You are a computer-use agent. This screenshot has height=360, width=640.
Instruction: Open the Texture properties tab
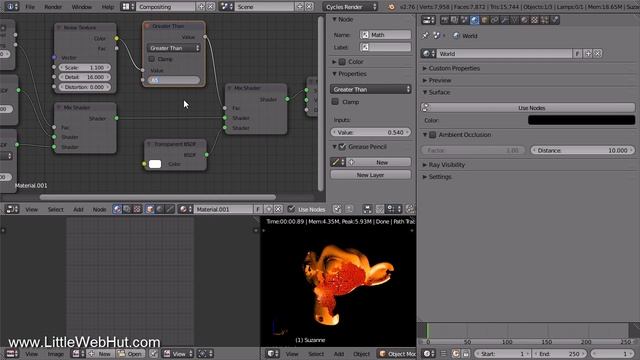point(534,20)
